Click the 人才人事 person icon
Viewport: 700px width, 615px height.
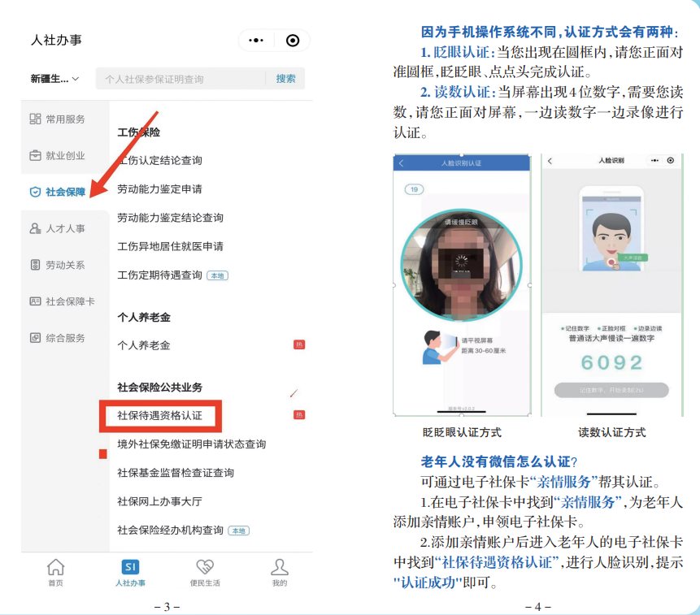[35, 228]
